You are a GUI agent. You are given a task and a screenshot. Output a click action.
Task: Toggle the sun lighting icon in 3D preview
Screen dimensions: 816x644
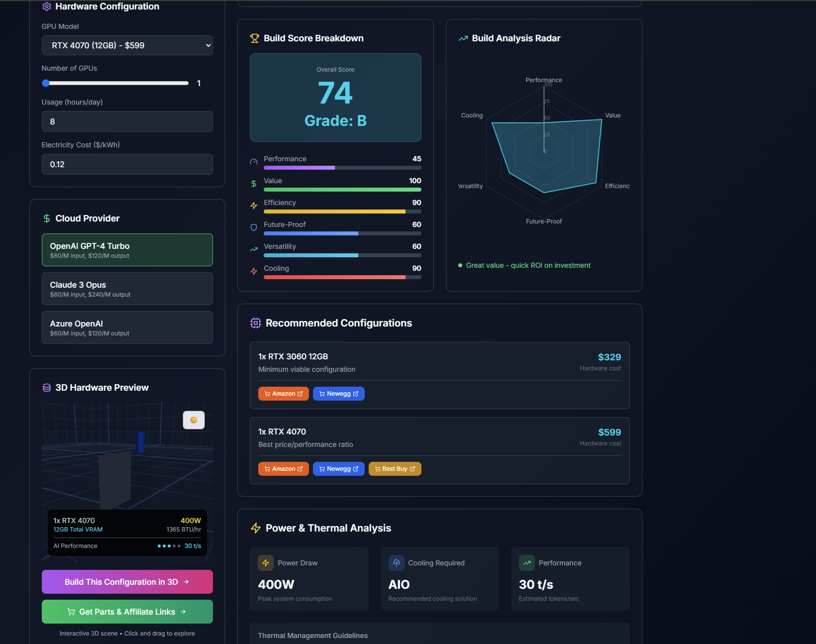point(193,420)
